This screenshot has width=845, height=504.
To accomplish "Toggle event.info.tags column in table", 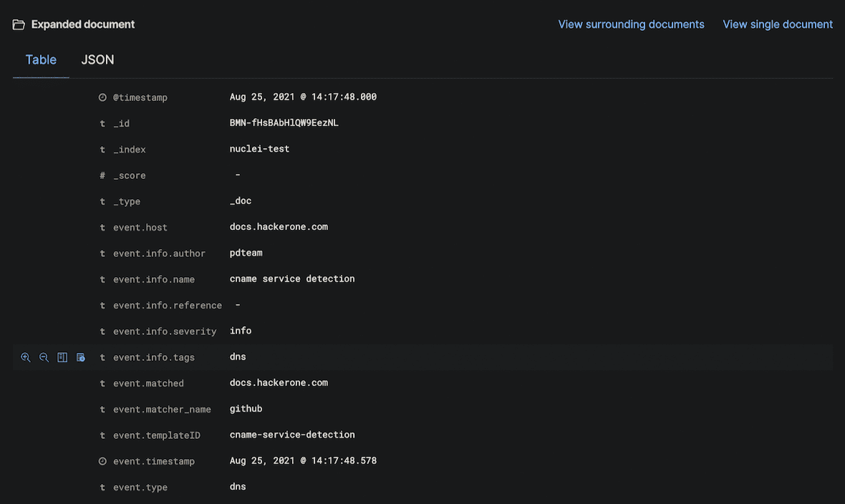I will tap(62, 357).
